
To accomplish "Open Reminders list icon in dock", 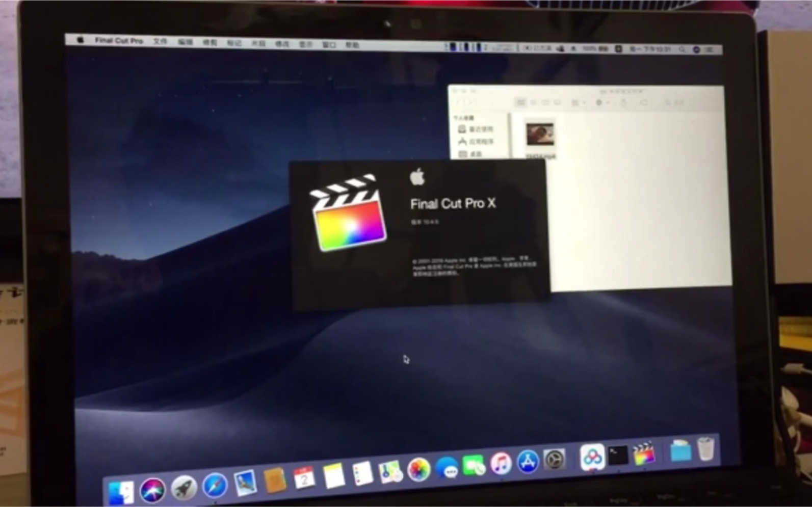I will point(362,473).
